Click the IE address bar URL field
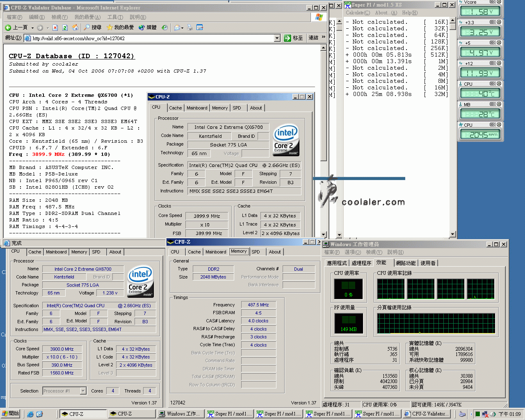 148,38
